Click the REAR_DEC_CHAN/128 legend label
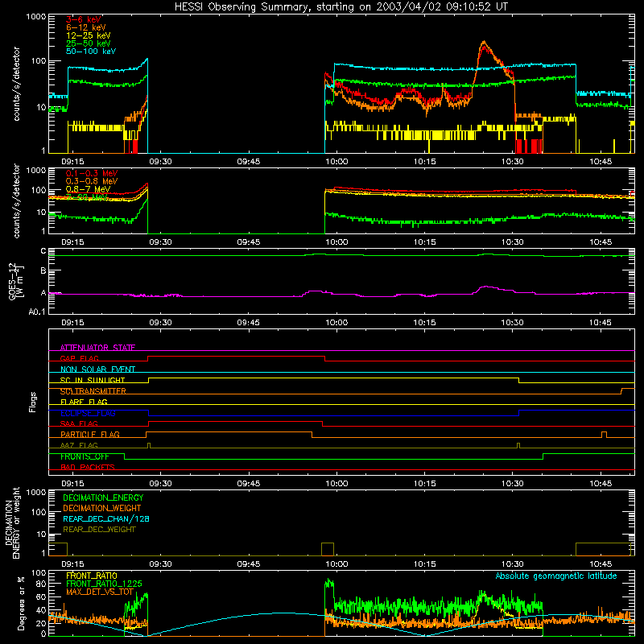The width and height of the screenshot is (644, 644). click(106, 518)
